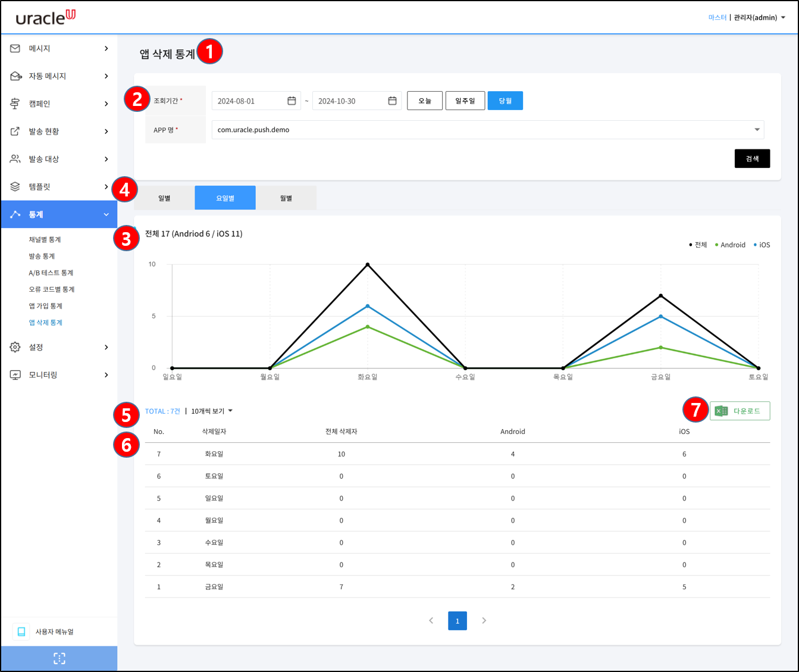Click the 마스터 link at top right

click(717, 17)
